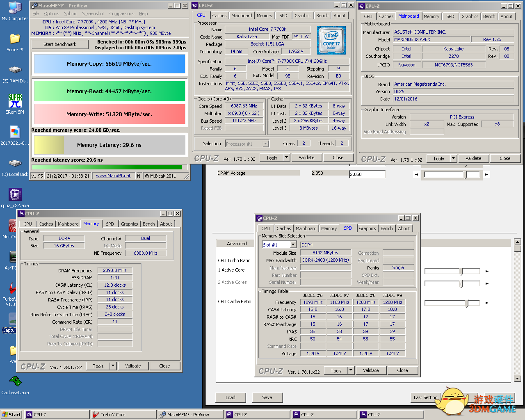Open the Comparisons menu in MaxxMEM
This screenshot has height=420, width=525.
pyautogui.click(x=121, y=14)
